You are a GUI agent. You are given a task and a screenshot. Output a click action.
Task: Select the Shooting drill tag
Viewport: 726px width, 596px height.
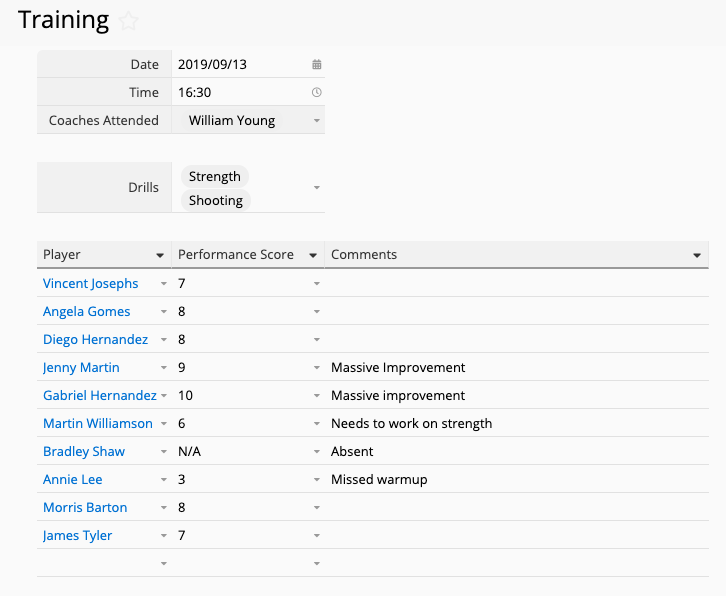(216, 201)
